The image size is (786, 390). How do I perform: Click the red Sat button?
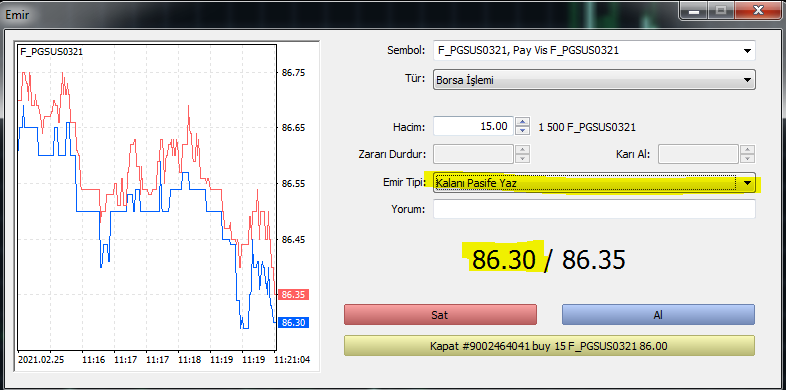(x=440, y=315)
